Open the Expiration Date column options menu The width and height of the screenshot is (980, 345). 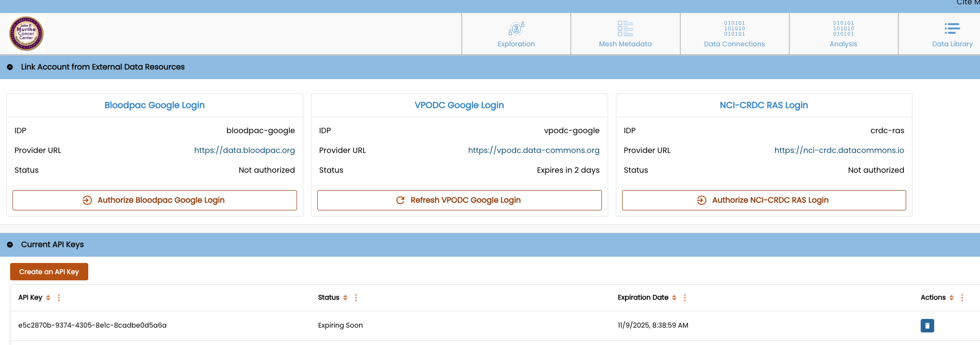685,298
